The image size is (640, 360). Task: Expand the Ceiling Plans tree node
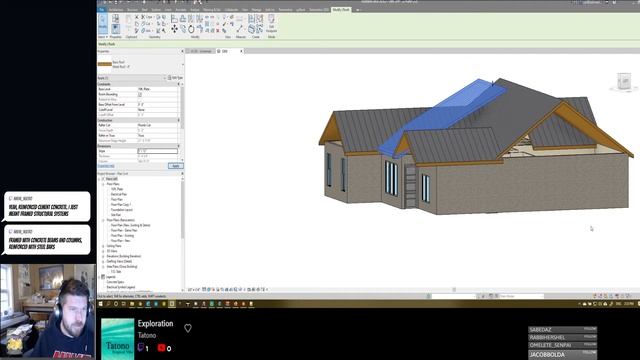(103, 246)
